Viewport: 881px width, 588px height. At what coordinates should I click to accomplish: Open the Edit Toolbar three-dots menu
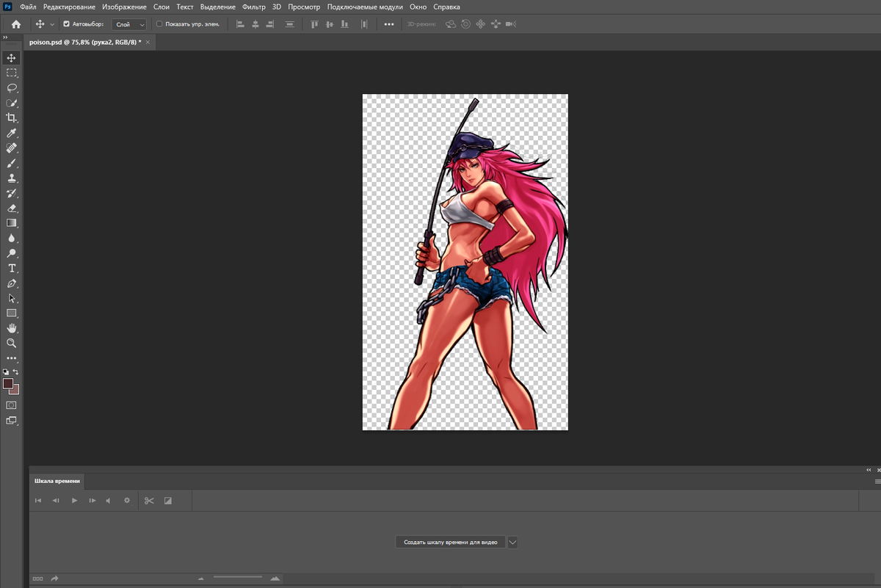click(x=12, y=358)
